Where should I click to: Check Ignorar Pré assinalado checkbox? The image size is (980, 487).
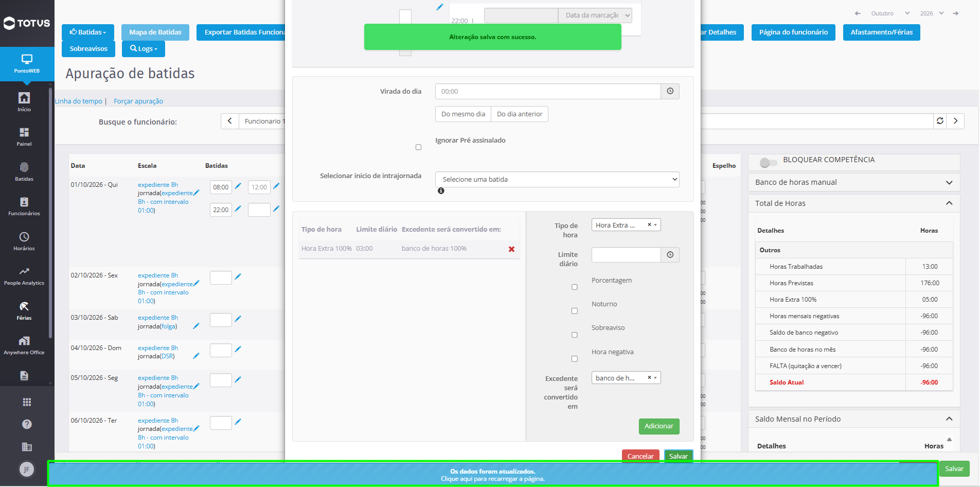pos(418,147)
